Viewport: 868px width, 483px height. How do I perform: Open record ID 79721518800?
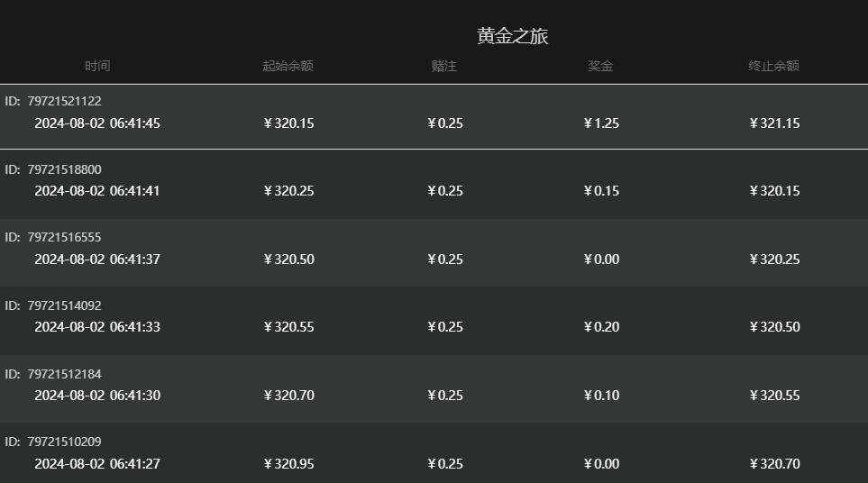pos(64,169)
